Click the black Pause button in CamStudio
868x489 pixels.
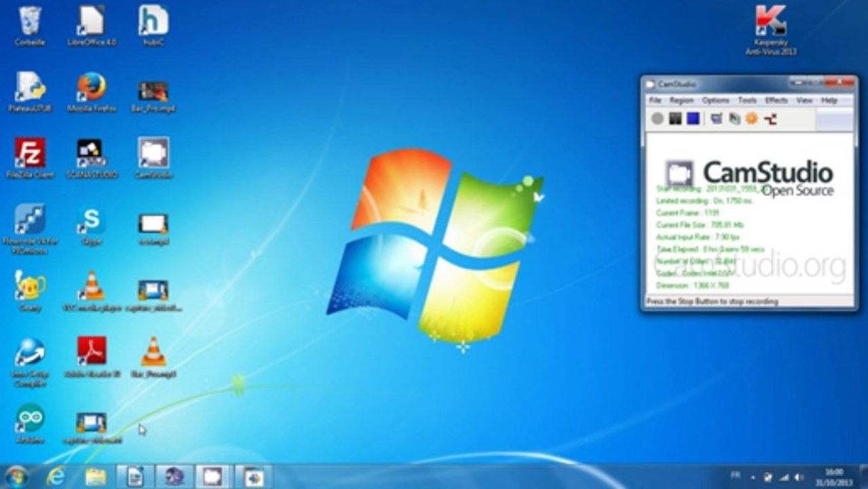coord(675,119)
